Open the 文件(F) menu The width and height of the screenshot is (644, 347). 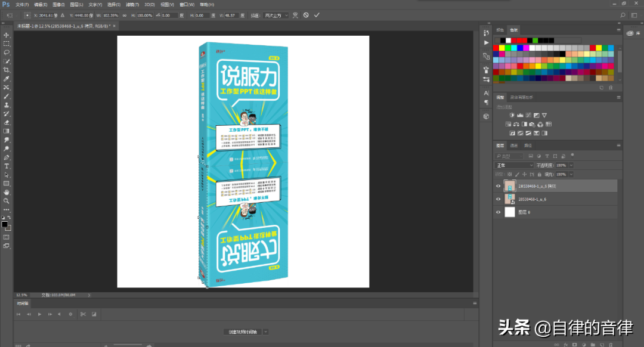[22, 5]
